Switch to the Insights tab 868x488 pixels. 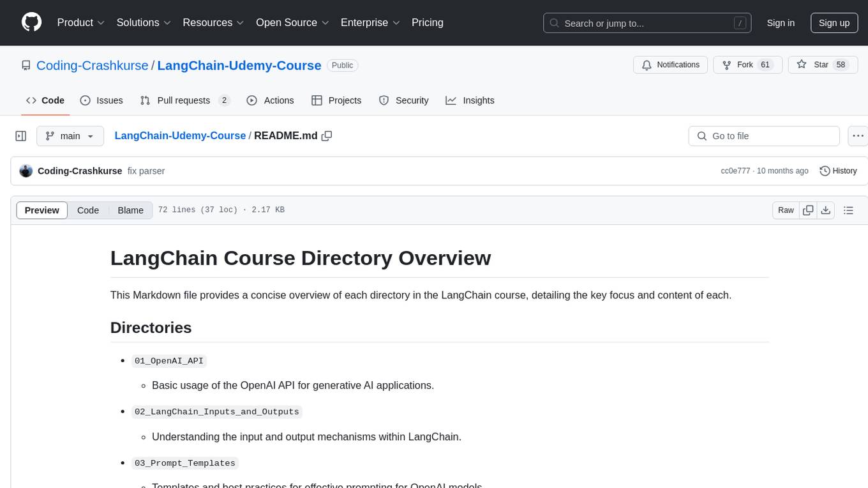click(470, 100)
